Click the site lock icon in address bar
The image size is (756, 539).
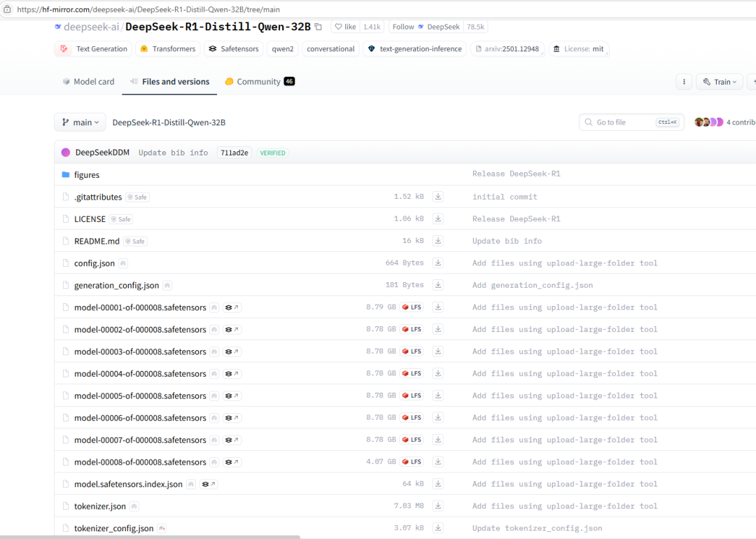click(7, 9)
